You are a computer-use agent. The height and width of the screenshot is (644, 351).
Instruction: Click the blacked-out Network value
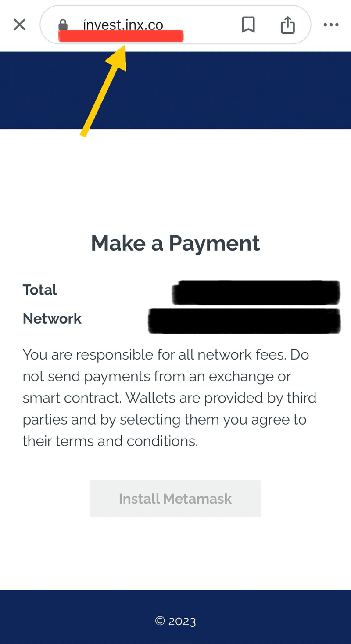(x=244, y=321)
